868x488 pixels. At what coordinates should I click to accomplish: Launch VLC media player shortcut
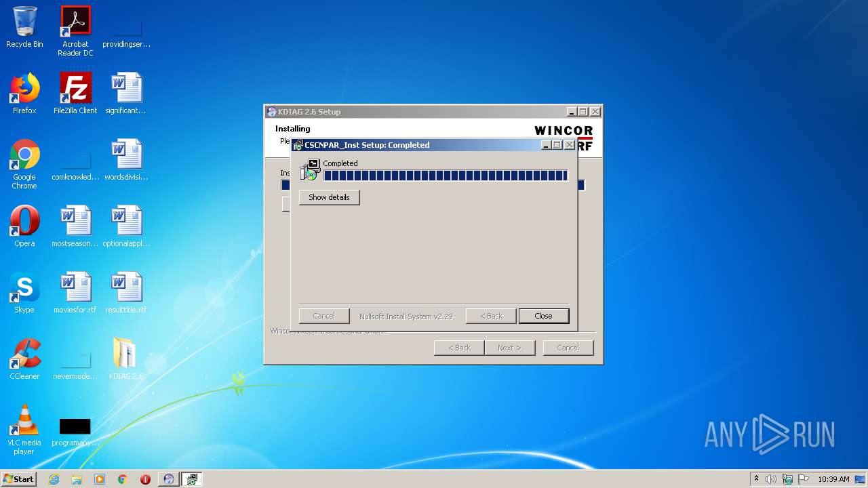[x=24, y=430]
